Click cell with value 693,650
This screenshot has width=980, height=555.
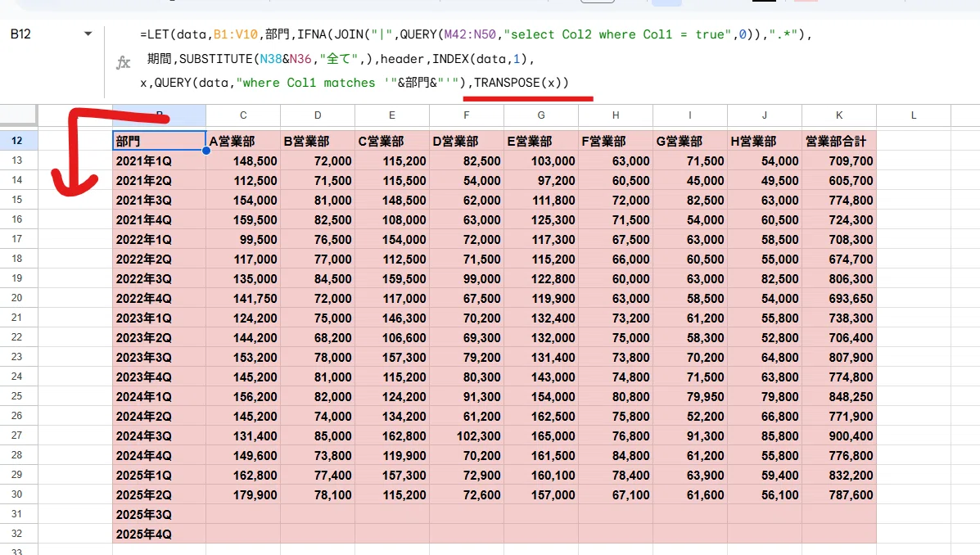pos(839,298)
